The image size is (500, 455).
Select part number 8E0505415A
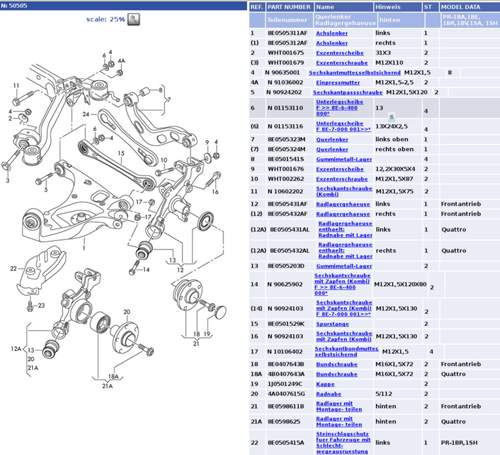pos(286,443)
